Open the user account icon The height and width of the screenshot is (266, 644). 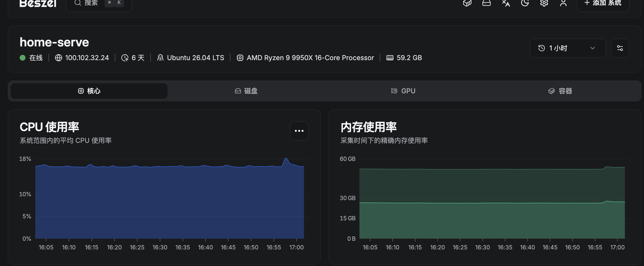click(563, 3)
